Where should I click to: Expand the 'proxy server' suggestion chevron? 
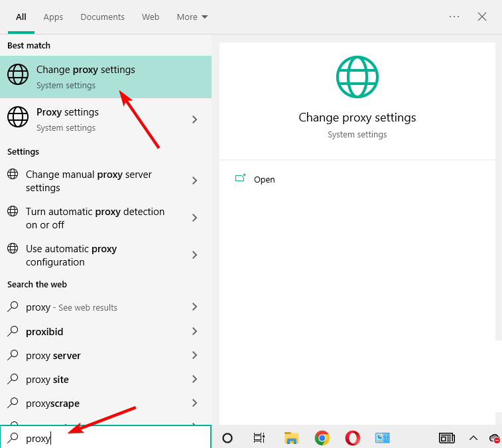(x=194, y=355)
